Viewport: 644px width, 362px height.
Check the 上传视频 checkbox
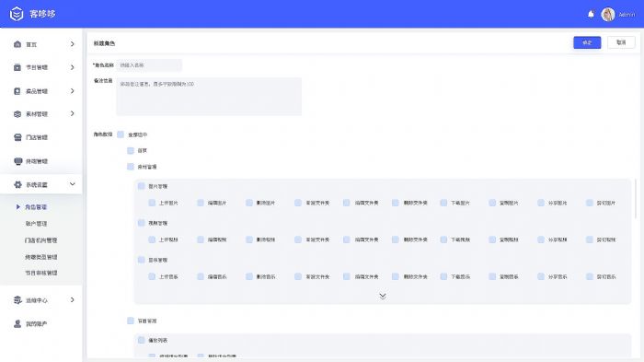click(152, 239)
